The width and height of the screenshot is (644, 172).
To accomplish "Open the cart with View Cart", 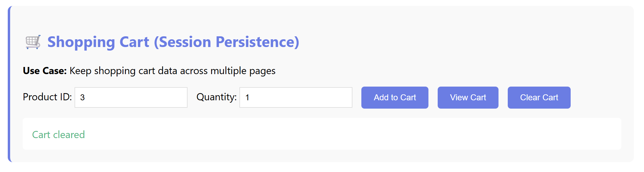I will (468, 98).
